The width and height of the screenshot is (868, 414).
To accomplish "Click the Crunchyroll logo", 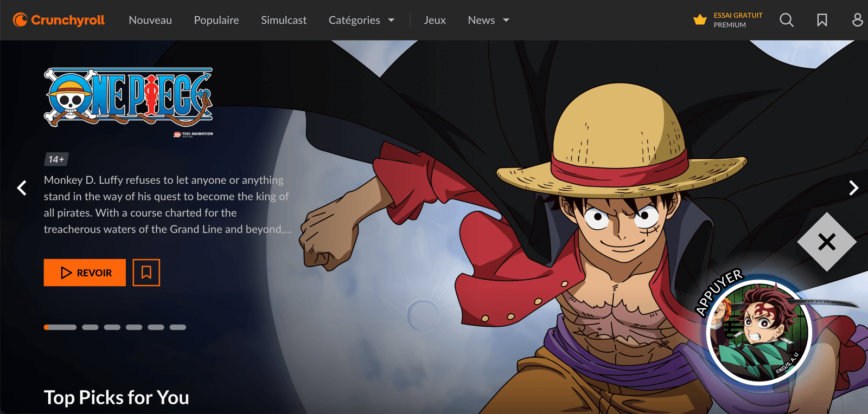I will tap(59, 20).
